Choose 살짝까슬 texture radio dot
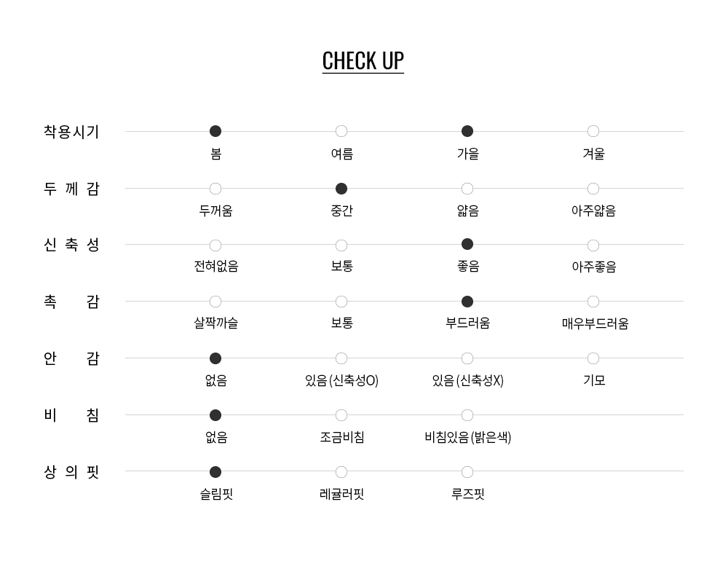The image size is (728, 566). [215, 302]
